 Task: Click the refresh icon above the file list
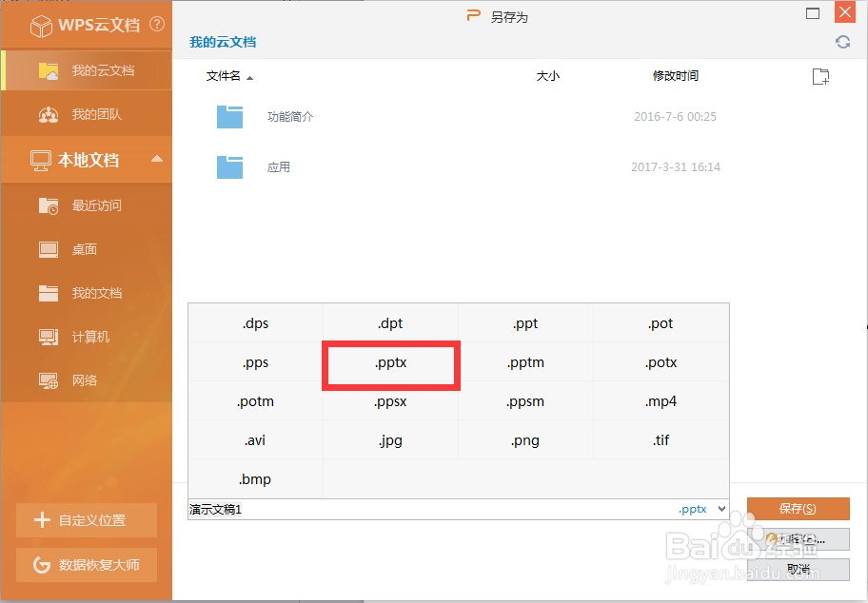841,42
